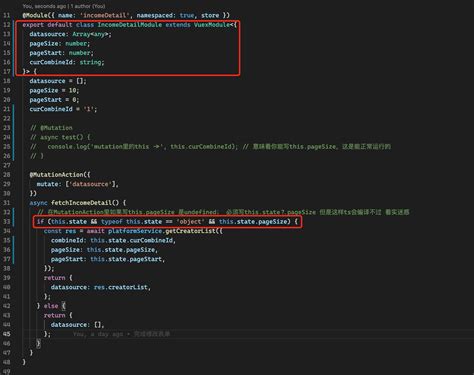Click the 'return' keyword on line 39

(54, 278)
